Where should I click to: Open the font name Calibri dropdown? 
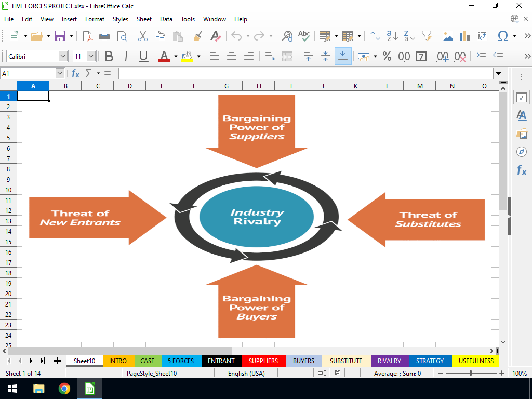click(x=63, y=56)
